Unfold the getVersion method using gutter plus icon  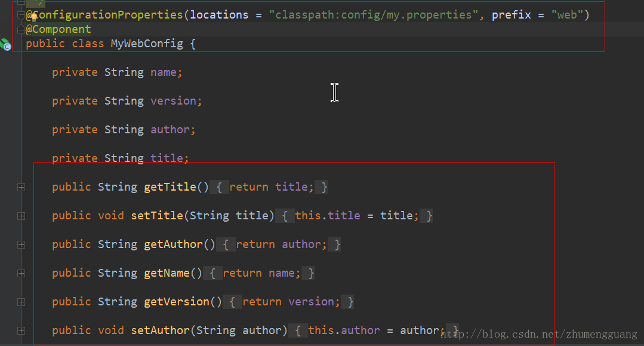tap(21, 302)
